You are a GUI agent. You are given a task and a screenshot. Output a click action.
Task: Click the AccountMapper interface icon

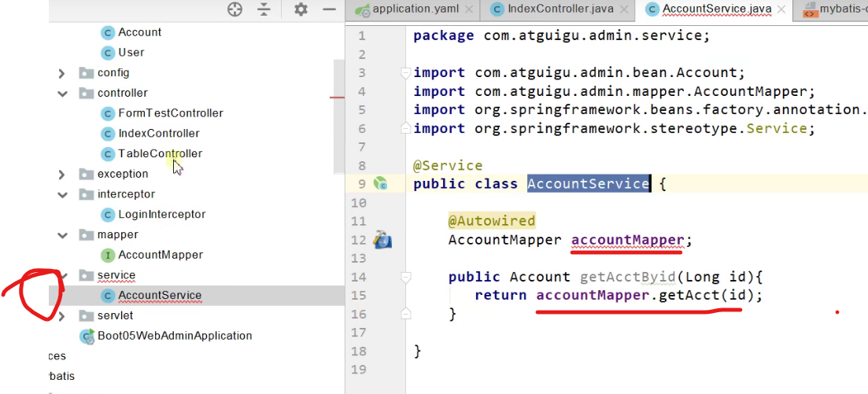click(x=107, y=255)
